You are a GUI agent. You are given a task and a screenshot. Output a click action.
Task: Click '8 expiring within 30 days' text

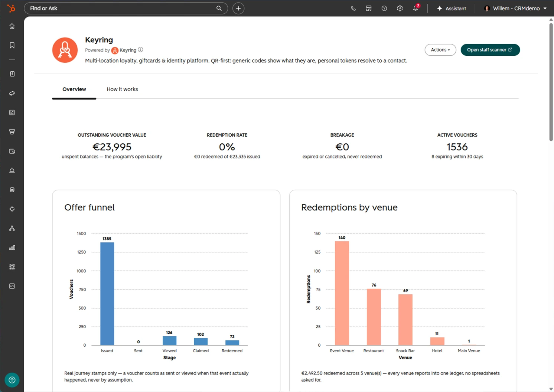457,157
